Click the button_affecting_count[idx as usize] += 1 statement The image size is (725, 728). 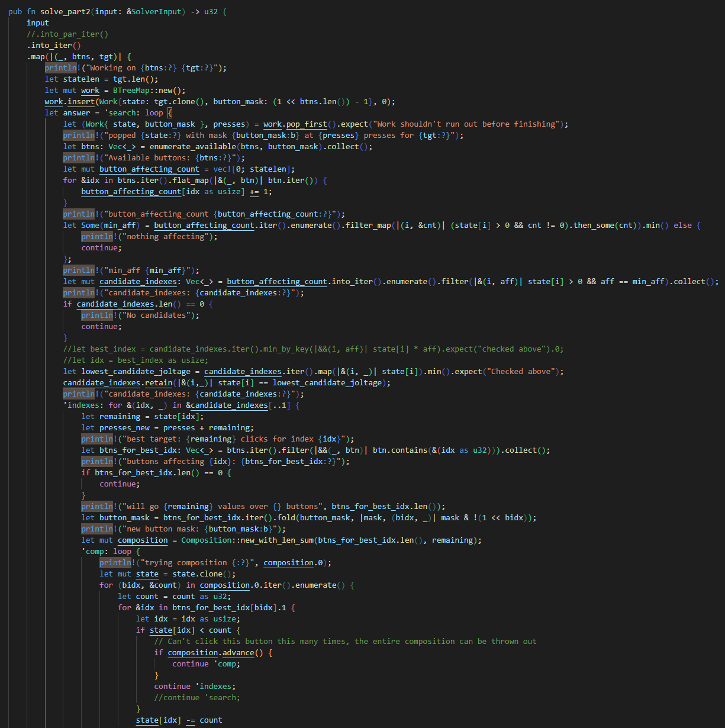(177, 191)
